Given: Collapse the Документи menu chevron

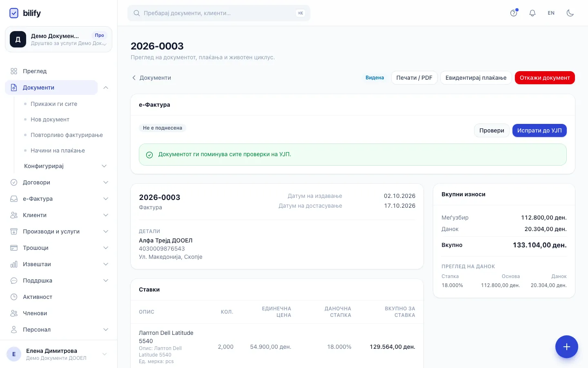Looking at the screenshot, I should 106,88.
